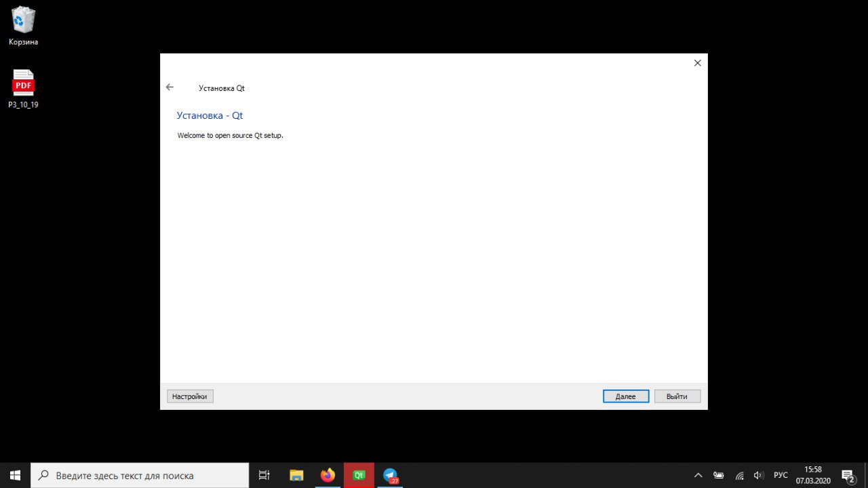Switch the РУС input language indicator
Screen dimensions: 868x488
pyautogui.click(x=781, y=475)
